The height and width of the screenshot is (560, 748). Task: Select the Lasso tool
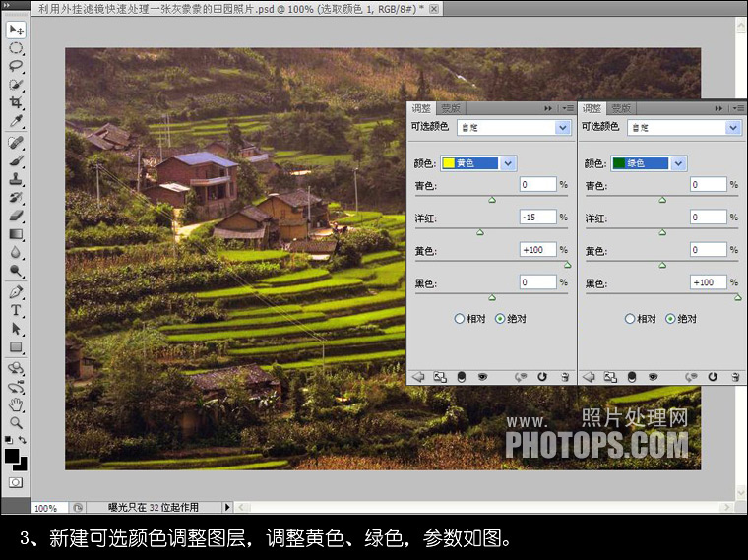point(16,66)
